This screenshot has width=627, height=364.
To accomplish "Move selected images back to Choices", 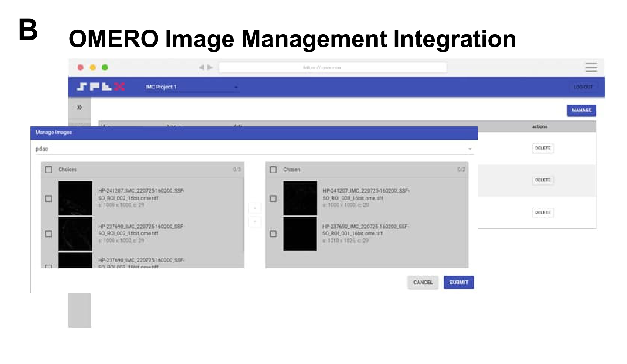I will point(255,222).
